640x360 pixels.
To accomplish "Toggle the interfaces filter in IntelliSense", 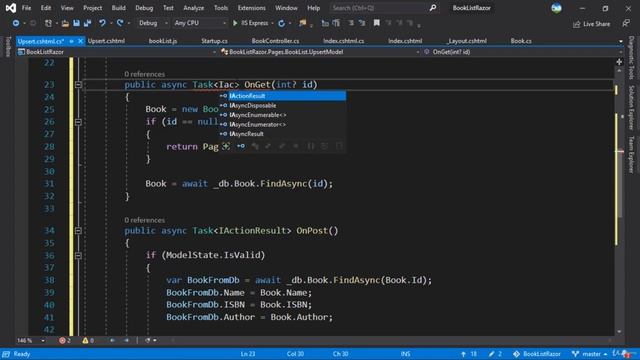I will coord(241,146).
